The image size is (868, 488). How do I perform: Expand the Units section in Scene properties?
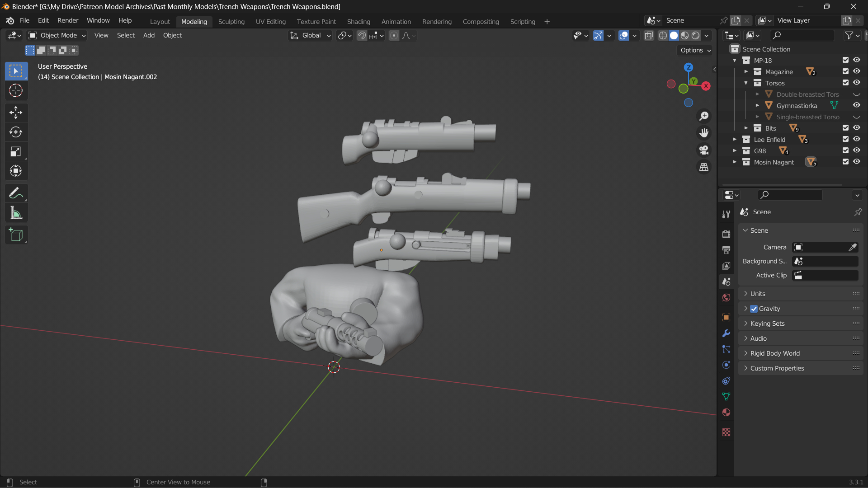click(758, 293)
